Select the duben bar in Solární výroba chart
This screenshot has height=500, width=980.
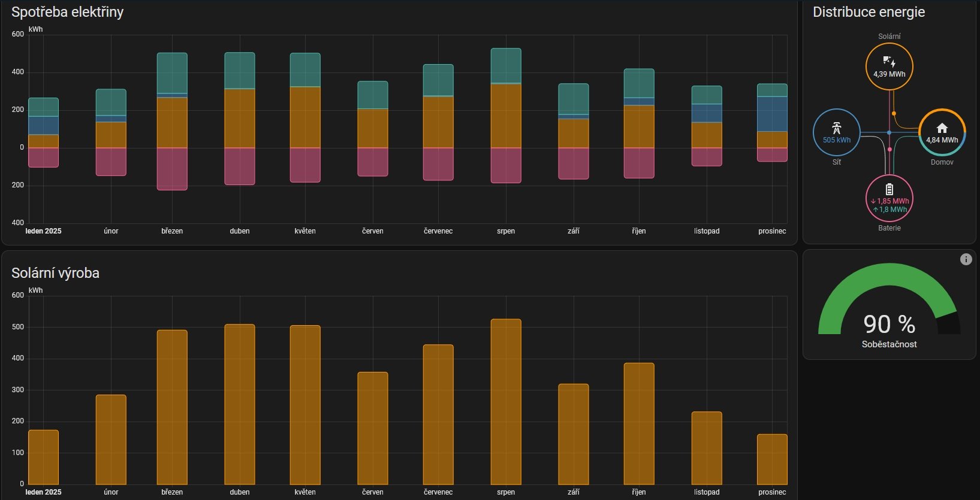[240, 404]
